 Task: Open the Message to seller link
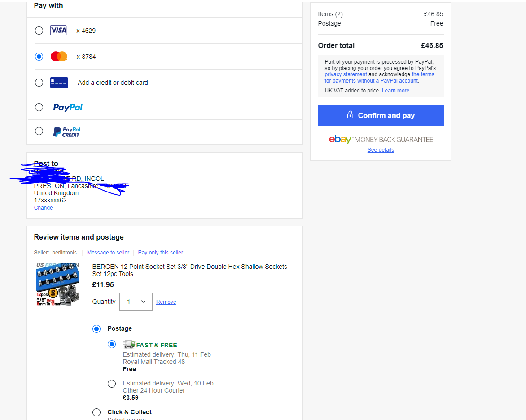108,253
